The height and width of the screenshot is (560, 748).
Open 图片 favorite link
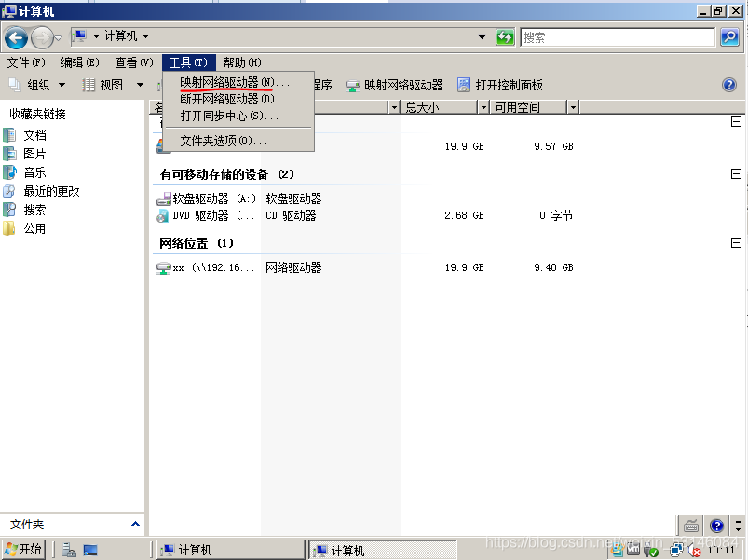(x=25, y=154)
